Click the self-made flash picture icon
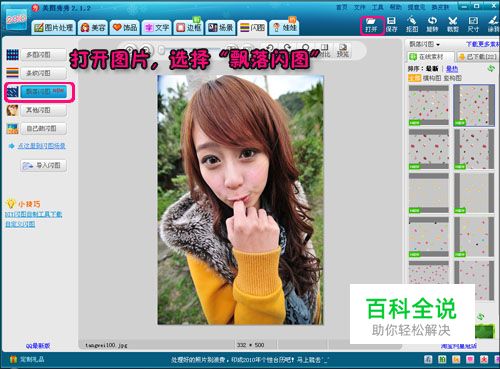The width and height of the screenshot is (500, 369). [13, 129]
